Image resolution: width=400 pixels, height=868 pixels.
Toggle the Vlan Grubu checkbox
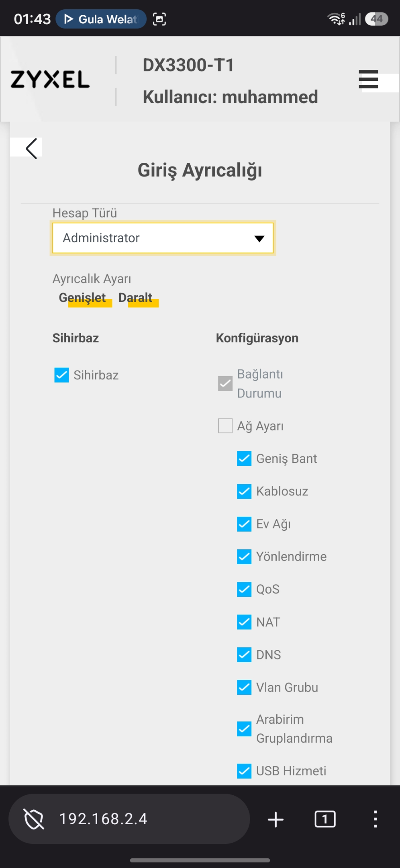244,687
